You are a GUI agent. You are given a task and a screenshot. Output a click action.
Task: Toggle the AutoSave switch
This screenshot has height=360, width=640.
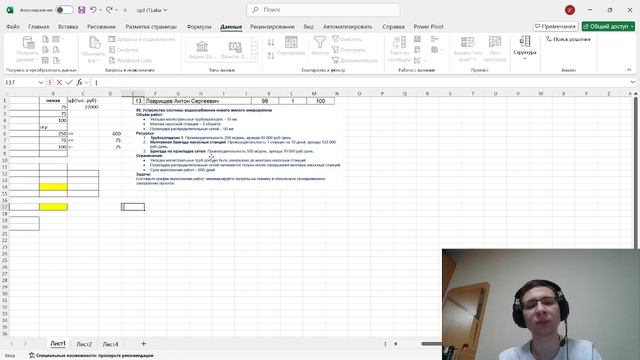click(x=64, y=10)
